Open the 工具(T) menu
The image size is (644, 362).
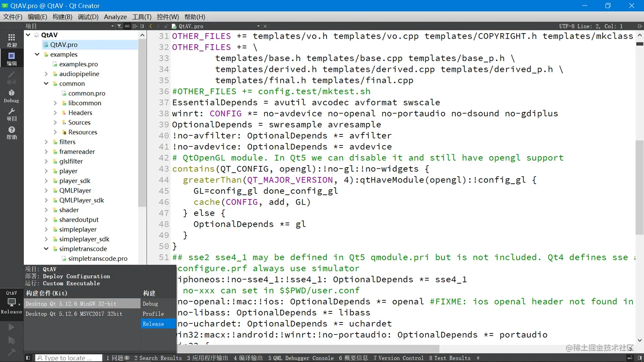click(x=142, y=17)
